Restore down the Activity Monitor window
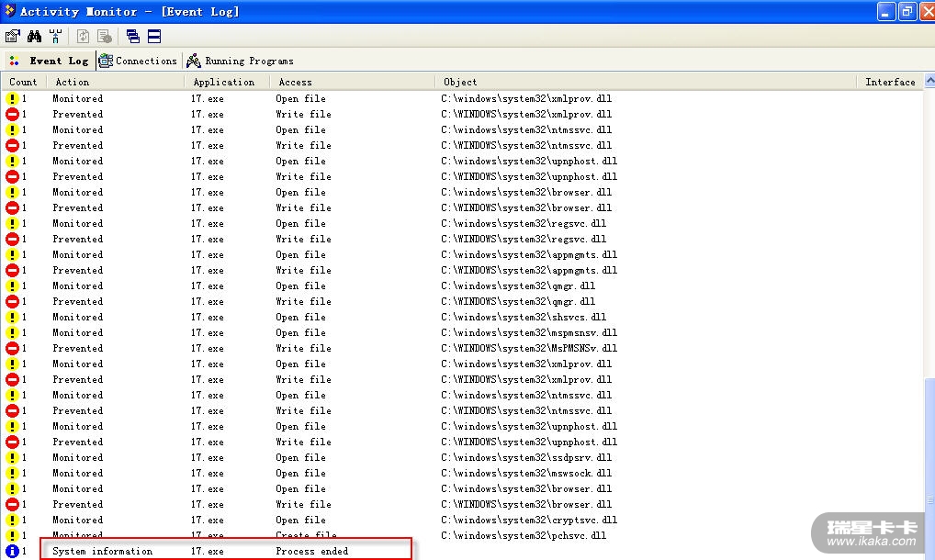 pos(907,11)
